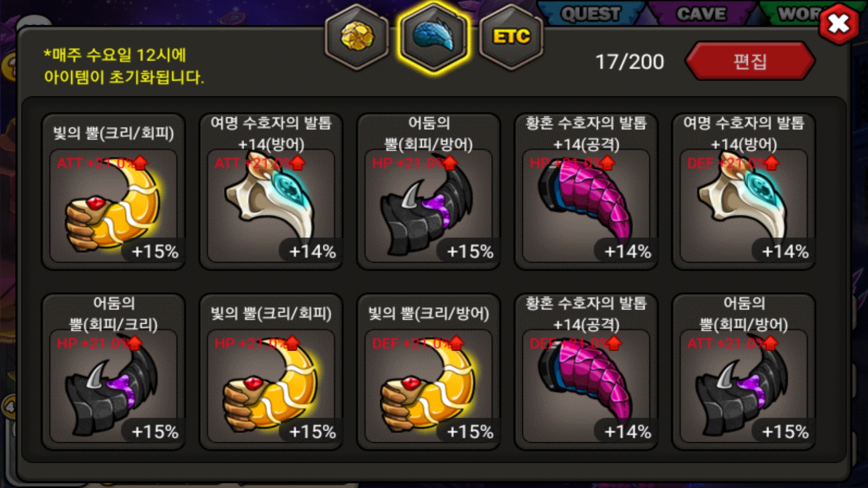Image resolution: width=868 pixels, height=488 pixels.
Task: Select second-row 황혼 수호자의 발톱 with DEF bonus
Action: tap(586, 372)
